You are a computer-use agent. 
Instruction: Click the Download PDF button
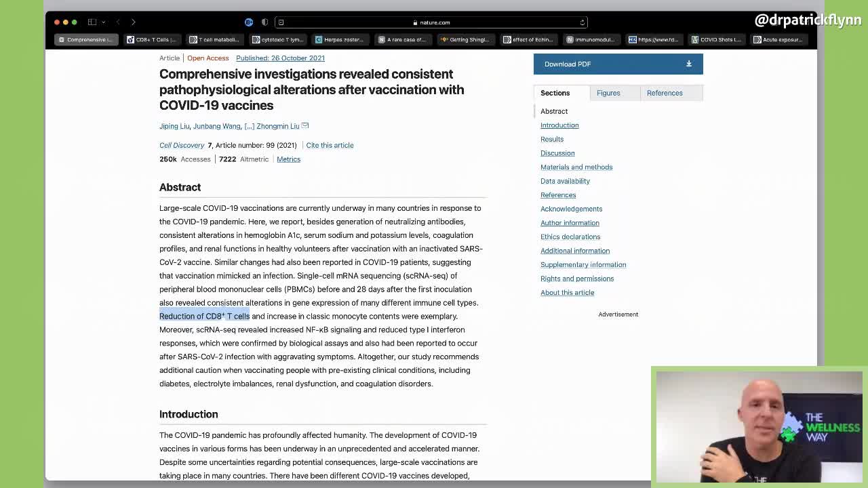[618, 64]
